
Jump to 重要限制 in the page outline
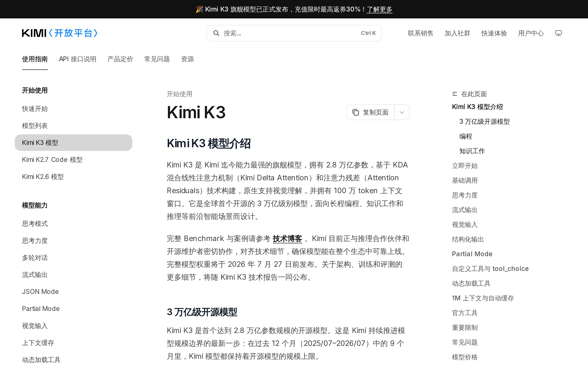[x=465, y=328]
